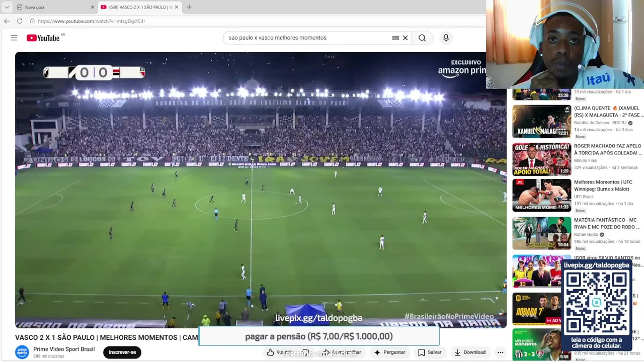This screenshot has height=362, width=644.
Task: Click the browser address bar URL
Action: 91,21
